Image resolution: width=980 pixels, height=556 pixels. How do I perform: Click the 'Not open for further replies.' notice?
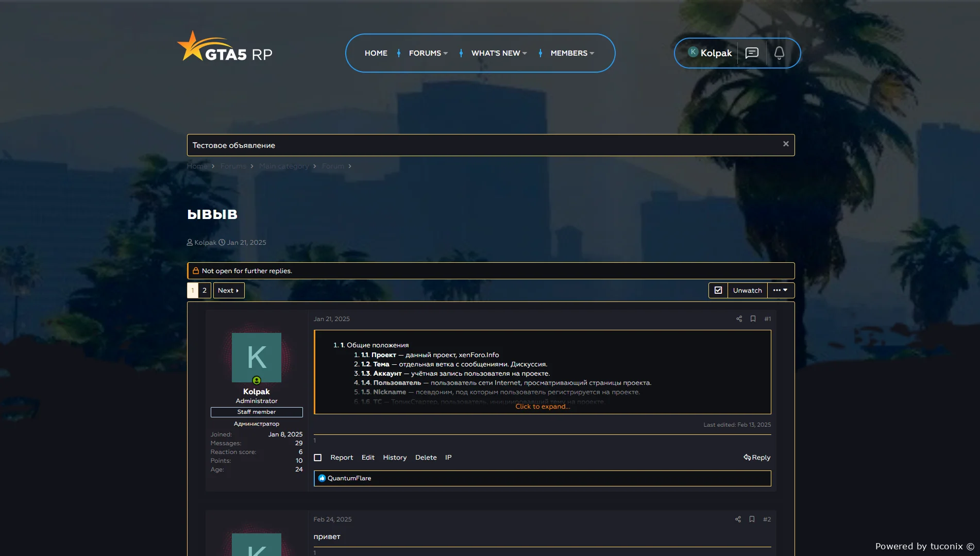tap(491, 271)
